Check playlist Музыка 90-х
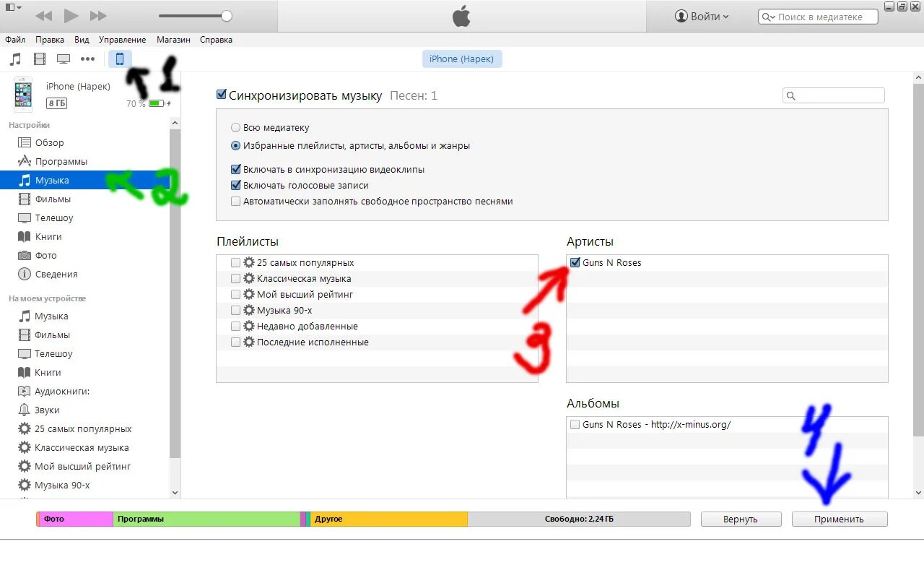The width and height of the screenshot is (924, 578). 235,310
